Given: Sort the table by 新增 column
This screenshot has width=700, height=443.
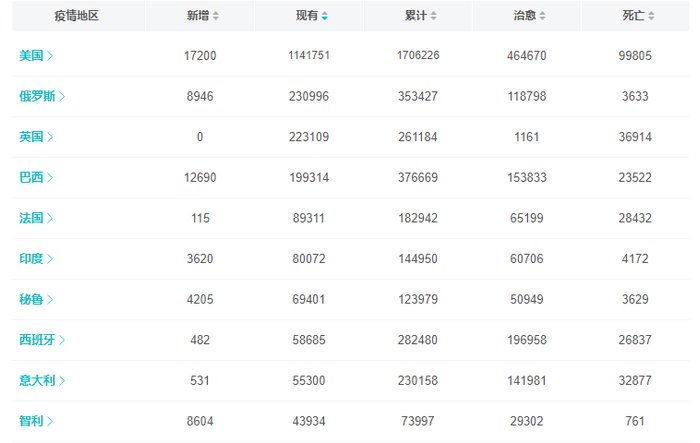Looking at the screenshot, I should tap(203, 16).
